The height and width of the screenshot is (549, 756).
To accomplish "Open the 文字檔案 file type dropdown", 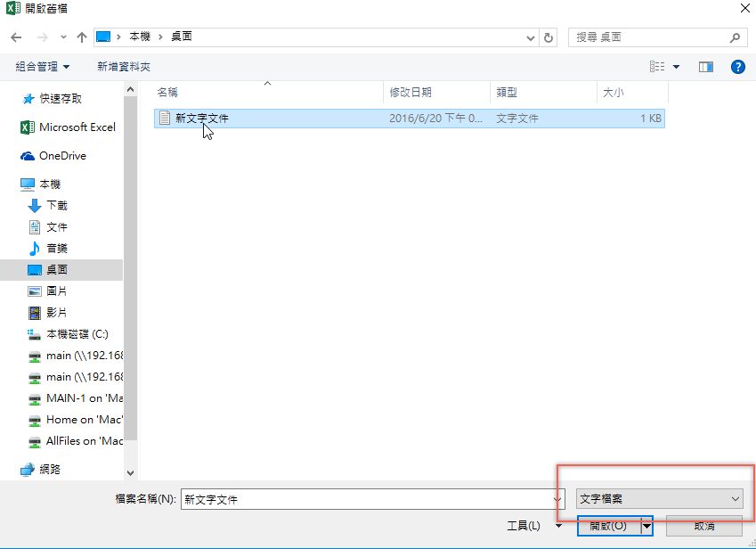I will pos(660,499).
